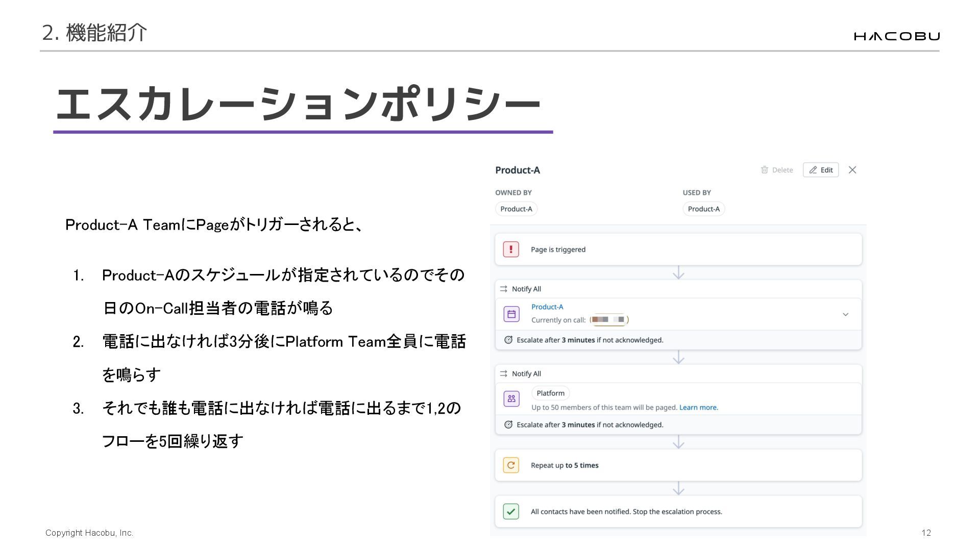980x551 pixels.
Task: Click the orange Repeat loop icon
Action: [x=511, y=465]
